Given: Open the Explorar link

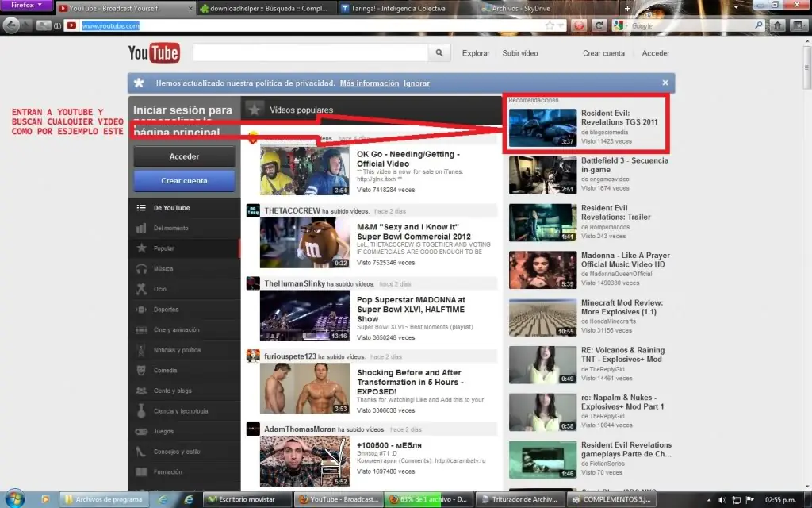Looking at the screenshot, I should pos(476,53).
